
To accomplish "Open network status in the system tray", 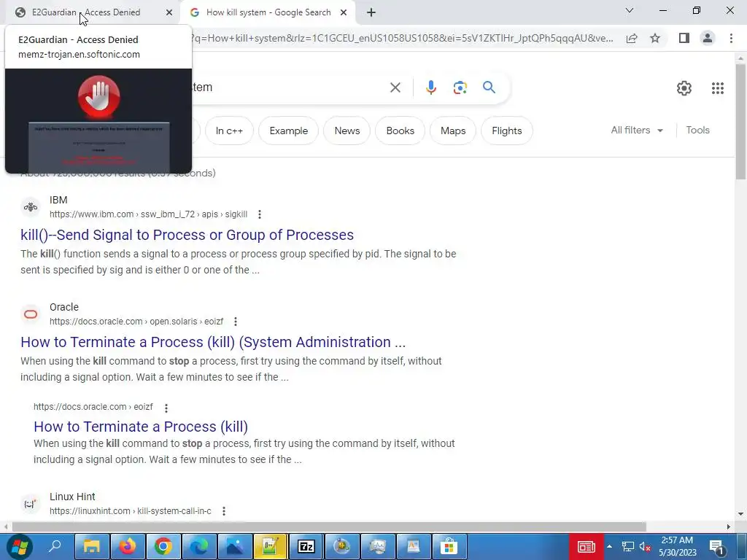I will pyautogui.click(x=628, y=547).
